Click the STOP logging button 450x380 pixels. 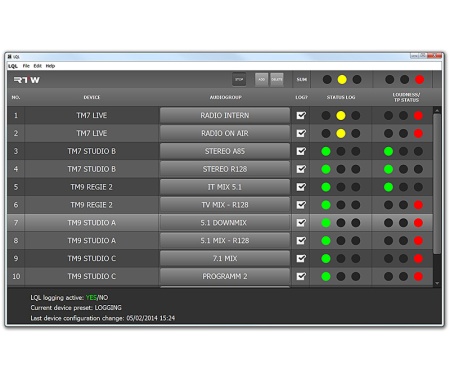239,79
